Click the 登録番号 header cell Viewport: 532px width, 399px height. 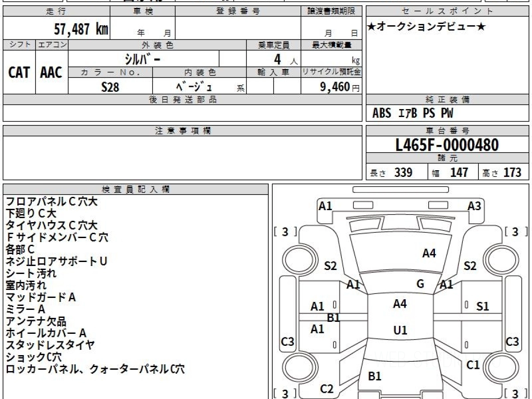pos(238,12)
